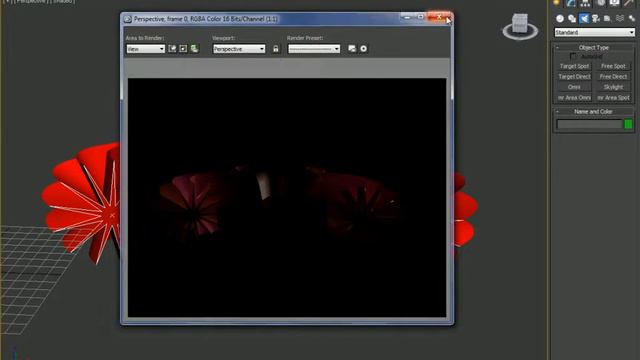Image resolution: width=640 pixels, height=360 pixels.
Task: Switch to the Utilities panel tab
Action: pyautogui.click(x=629, y=3)
